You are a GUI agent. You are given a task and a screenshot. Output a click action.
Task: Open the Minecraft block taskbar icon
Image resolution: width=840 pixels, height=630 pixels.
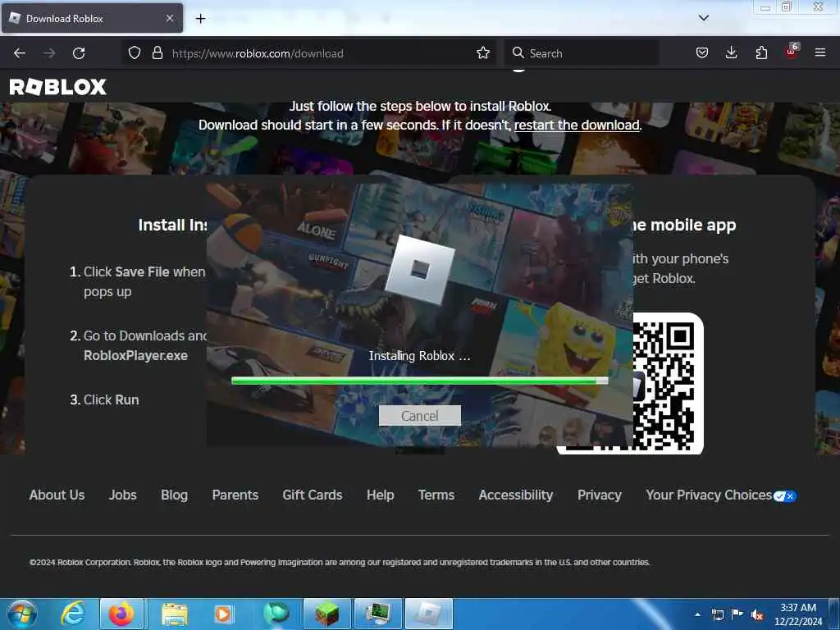pyautogui.click(x=326, y=614)
